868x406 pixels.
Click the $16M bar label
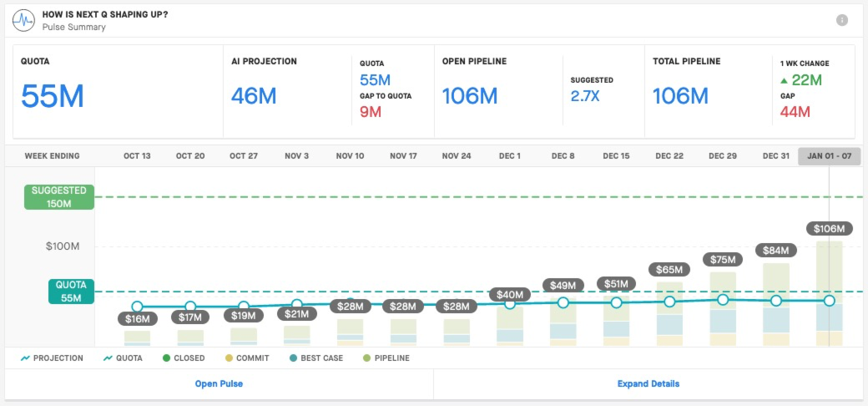point(137,318)
